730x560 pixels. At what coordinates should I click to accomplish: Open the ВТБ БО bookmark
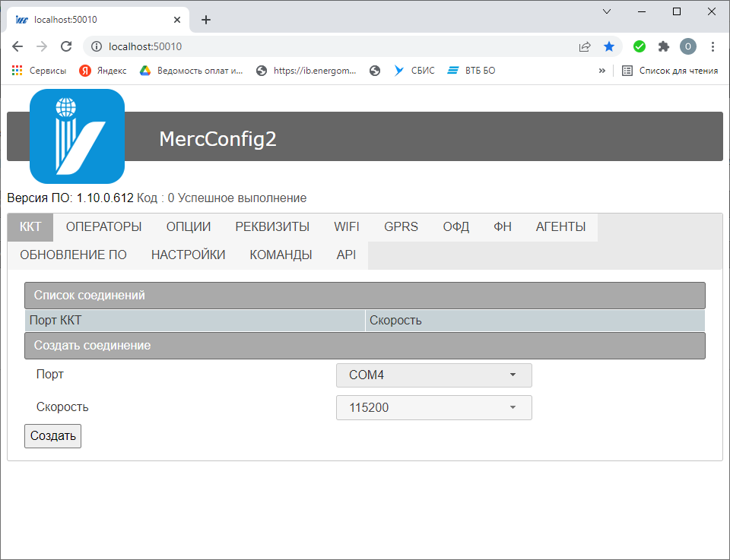pos(471,71)
